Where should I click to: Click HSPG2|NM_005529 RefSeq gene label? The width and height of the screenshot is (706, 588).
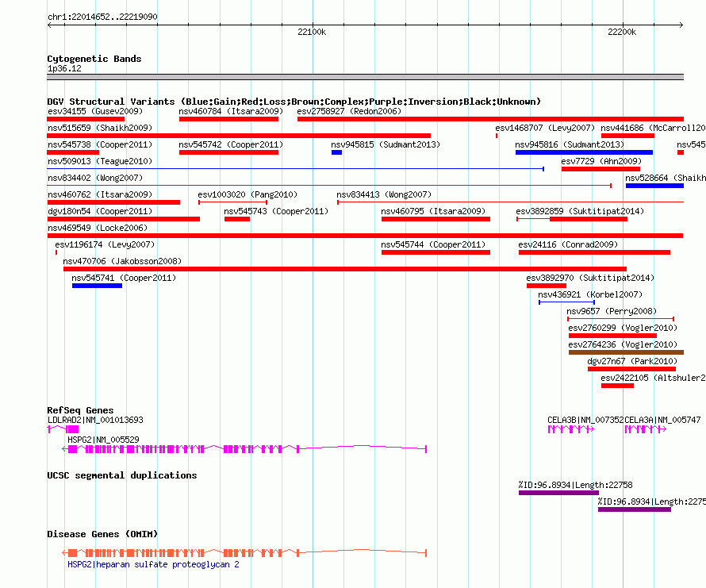pos(103,440)
